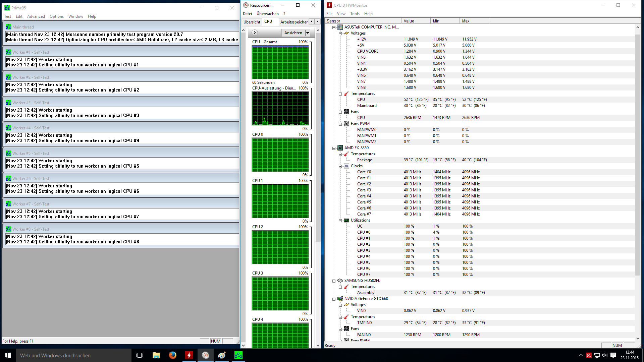Open the Tools menu in HWMonitor
The width and height of the screenshot is (644, 362).
tap(355, 14)
